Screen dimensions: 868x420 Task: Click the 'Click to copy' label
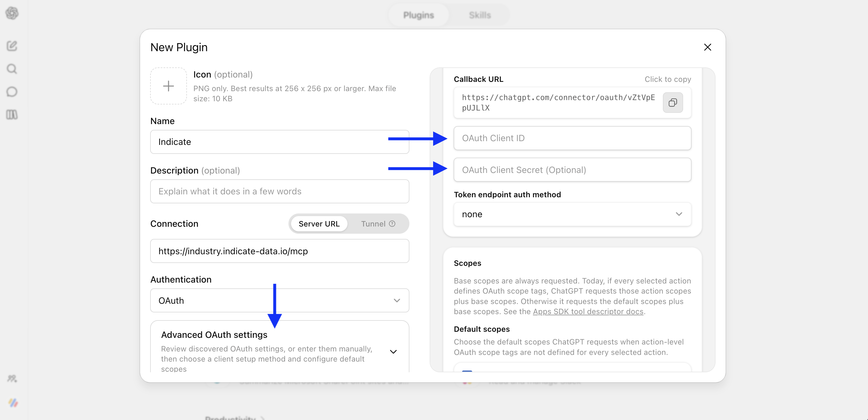[667, 79]
